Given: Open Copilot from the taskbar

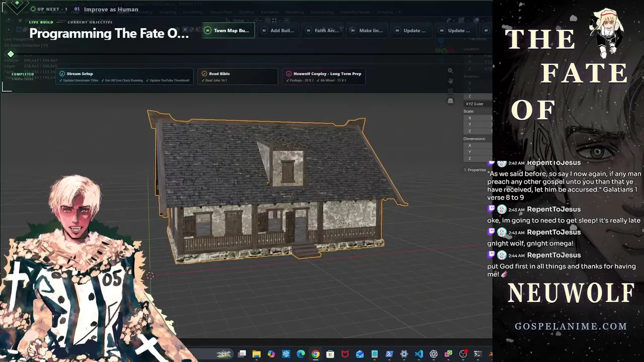Looking at the screenshot, I should click(x=271, y=354).
